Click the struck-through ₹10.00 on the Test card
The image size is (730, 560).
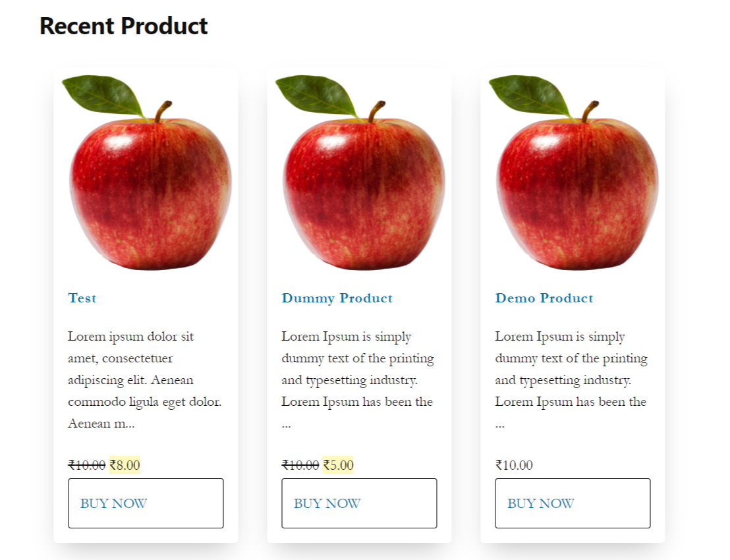point(87,465)
